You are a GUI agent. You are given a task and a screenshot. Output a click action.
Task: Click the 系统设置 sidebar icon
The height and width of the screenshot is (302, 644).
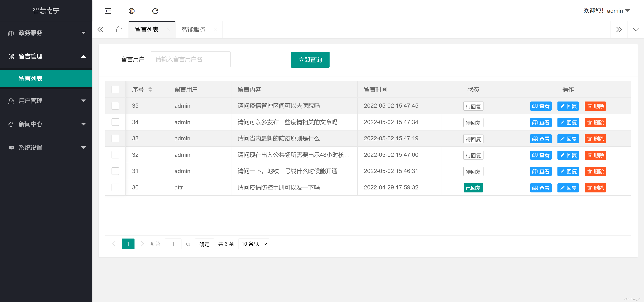click(x=11, y=148)
